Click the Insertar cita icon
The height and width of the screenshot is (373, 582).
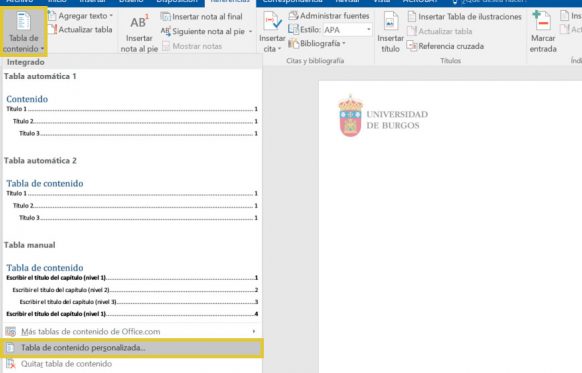(272, 22)
